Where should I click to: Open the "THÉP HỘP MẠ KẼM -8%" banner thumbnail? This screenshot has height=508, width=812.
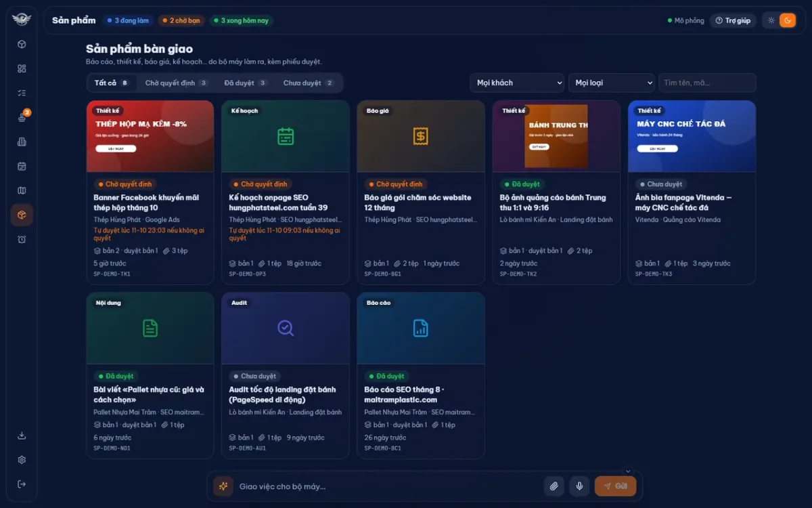150,136
